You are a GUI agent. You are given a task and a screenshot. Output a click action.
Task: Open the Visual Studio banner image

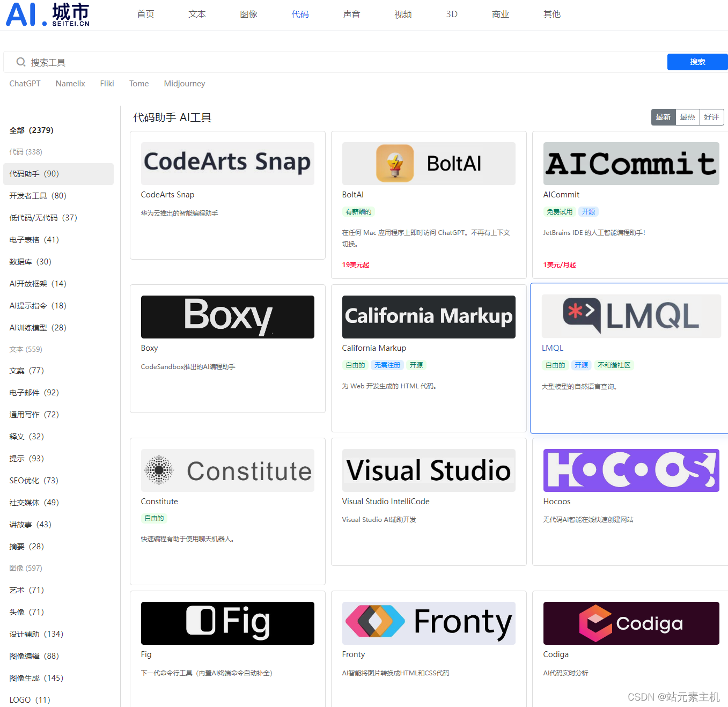(429, 470)
